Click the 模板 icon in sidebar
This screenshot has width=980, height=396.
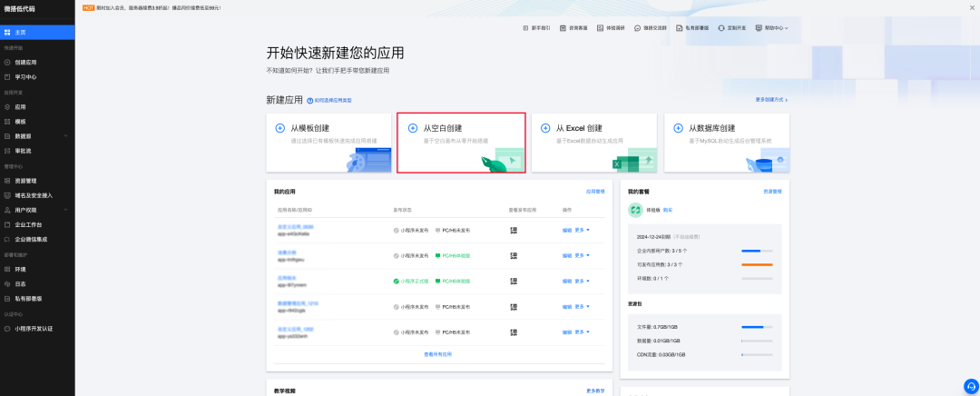[x=7, y=122]
